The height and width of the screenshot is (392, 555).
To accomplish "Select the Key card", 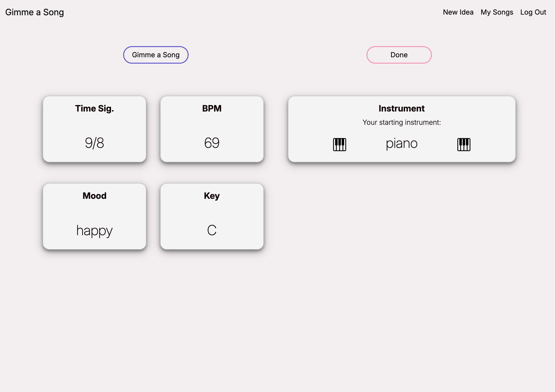I will pos(212,217).
